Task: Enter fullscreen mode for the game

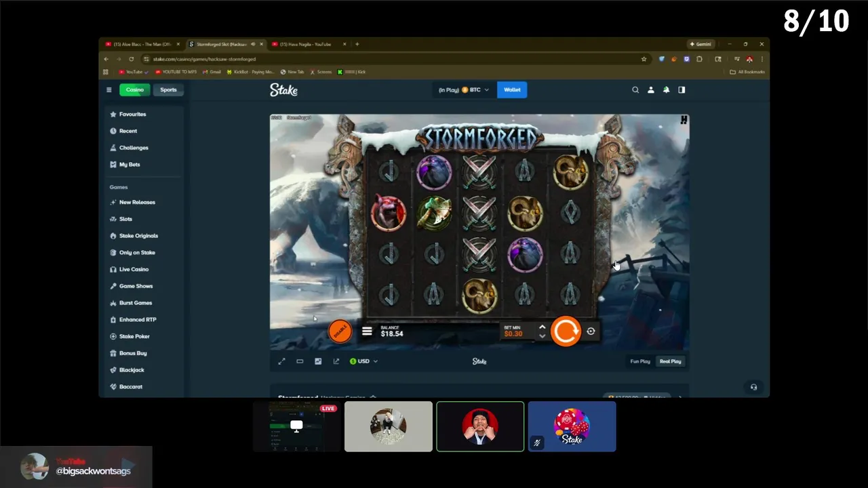Action: [281, 361]
